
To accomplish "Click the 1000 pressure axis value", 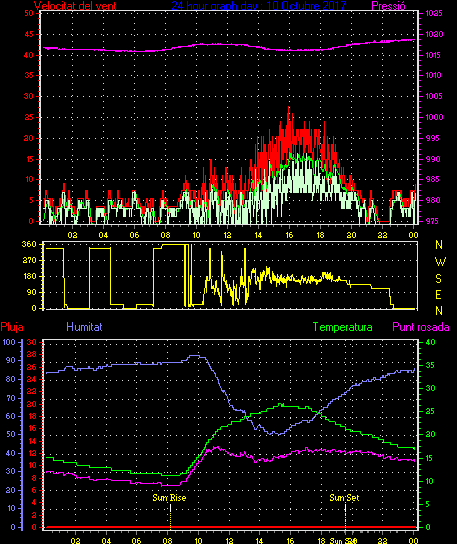I will point(434,117).
